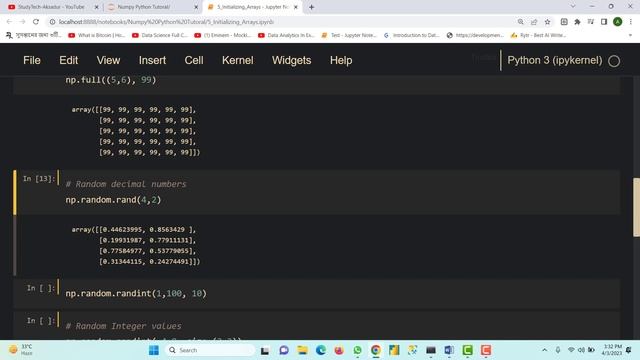The image size is (640, 360).
Task: View site information for localhost
Action: pyautogui.click(x=52, y=22)
